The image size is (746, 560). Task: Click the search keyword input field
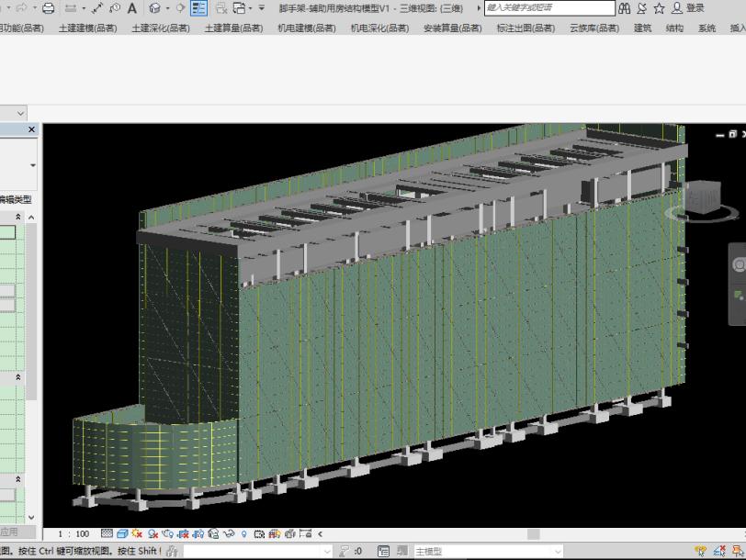(549, 8)
